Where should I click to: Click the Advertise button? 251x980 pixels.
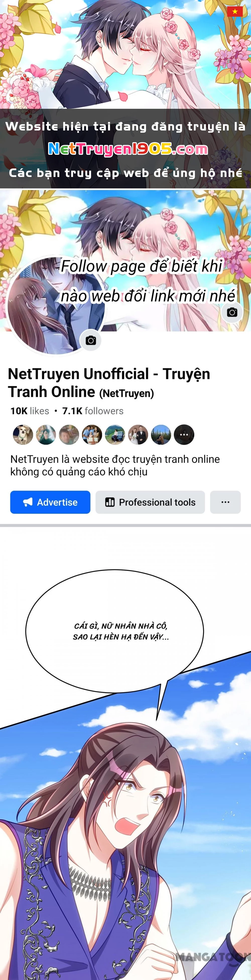pyautogui.click(x=50, y=502)
